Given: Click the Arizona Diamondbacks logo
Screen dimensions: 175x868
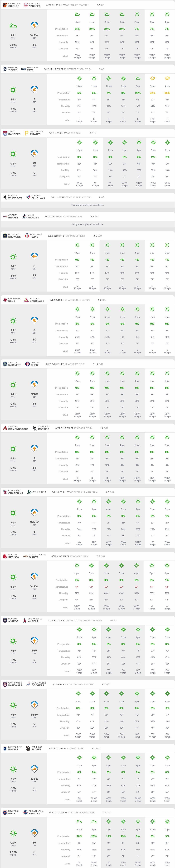Looking at the screenshot, I should coord(5,428).
